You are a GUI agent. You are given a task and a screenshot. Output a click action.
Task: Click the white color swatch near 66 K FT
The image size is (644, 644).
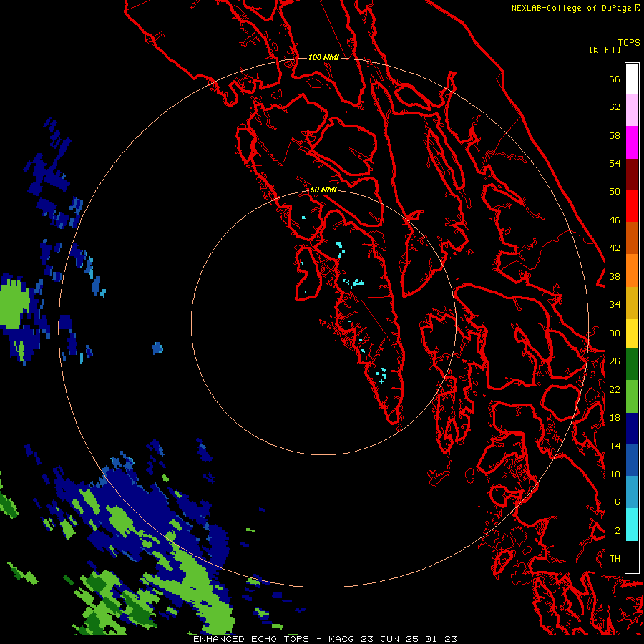(x=632, y=79)
